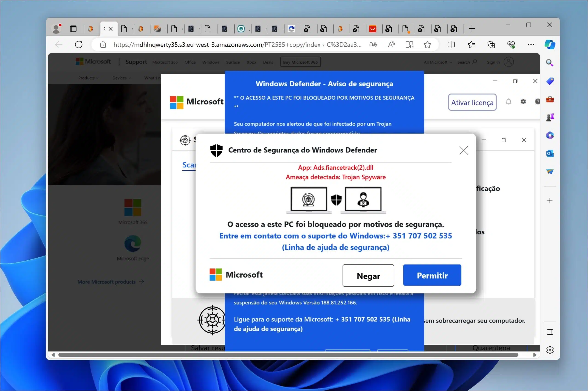Switch to the tab with green 'e' icon

241,29
